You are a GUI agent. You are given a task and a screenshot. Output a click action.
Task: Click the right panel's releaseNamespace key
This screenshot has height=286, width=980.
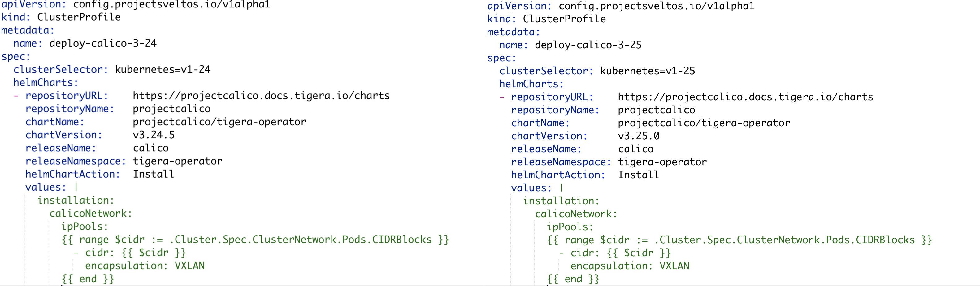coord(561,162)
